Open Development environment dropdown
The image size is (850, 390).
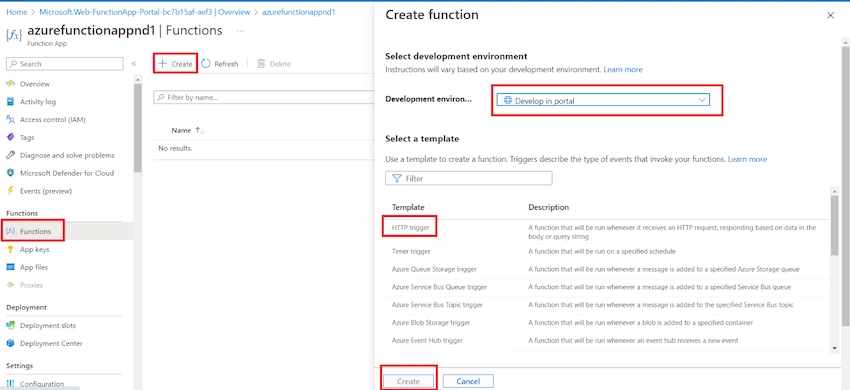tap(603, 100)
